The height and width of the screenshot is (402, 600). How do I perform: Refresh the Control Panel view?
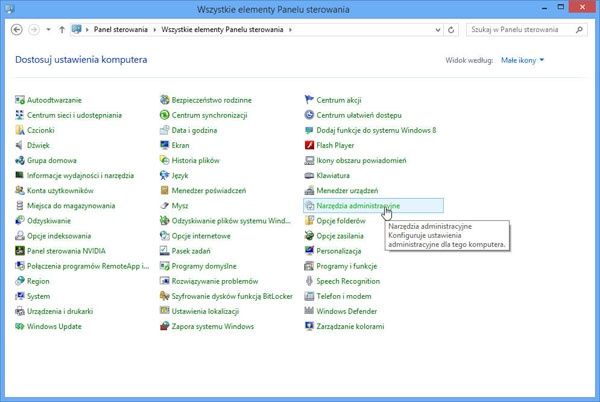[451, 30]
